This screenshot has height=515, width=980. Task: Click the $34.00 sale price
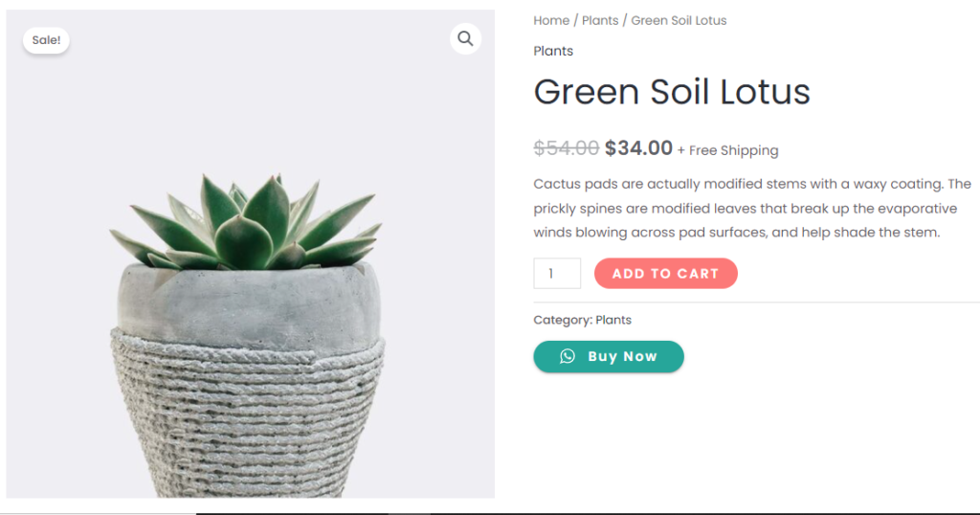tap(638, 148)
